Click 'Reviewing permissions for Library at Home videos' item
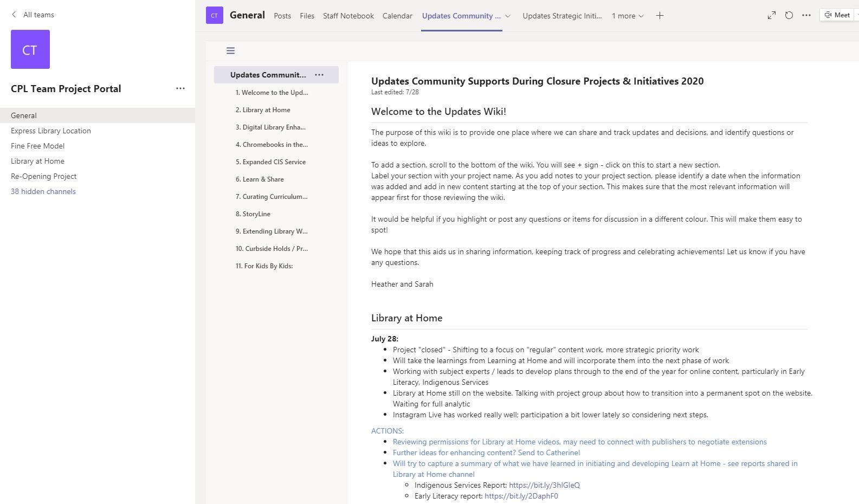Image resolution: width=859 pixels, height=504 pixels. tap(579, 442)
